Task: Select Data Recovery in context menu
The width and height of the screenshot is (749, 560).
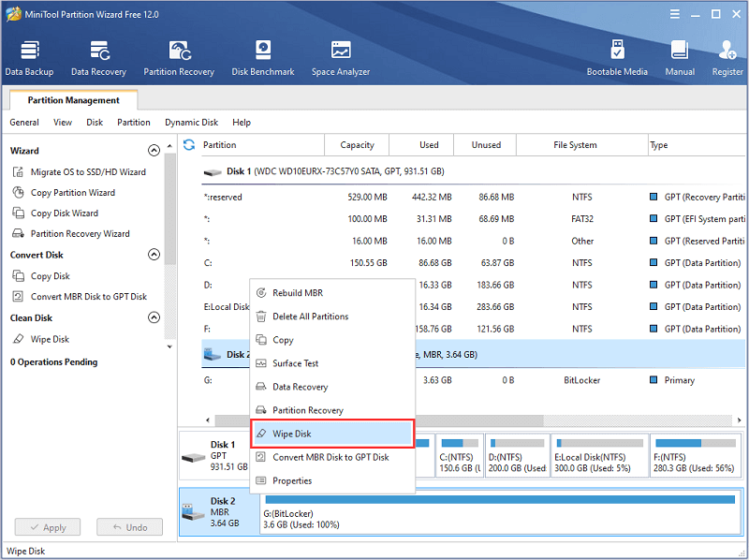Action: [x=332, y=387]
